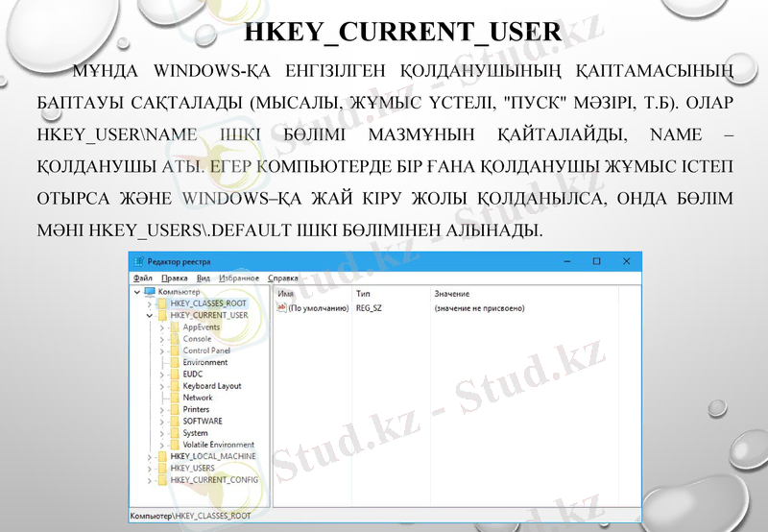Screen dimensions: 768x532
Task: Expand the HKEY_CLASSES_ROOT node arrow
Action: [150, 304]
